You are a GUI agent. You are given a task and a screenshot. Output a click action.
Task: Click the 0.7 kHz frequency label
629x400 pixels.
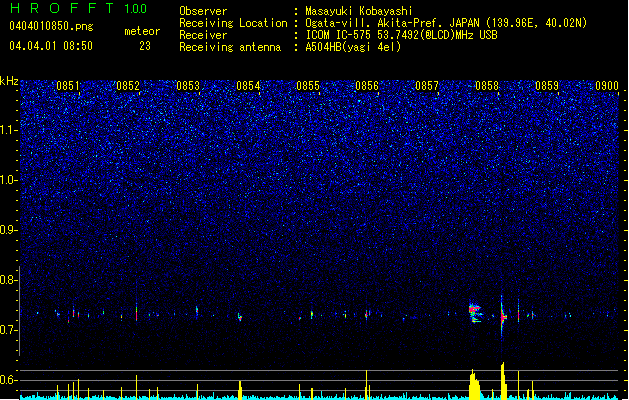[x=8, y=330]
